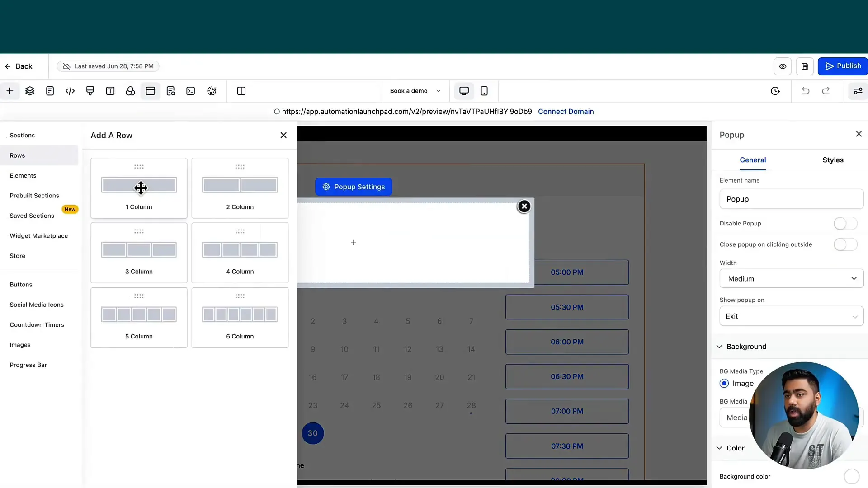This screenshot has height=488, width=868.
Task: Open the Images category
Action: pos(20,345)
